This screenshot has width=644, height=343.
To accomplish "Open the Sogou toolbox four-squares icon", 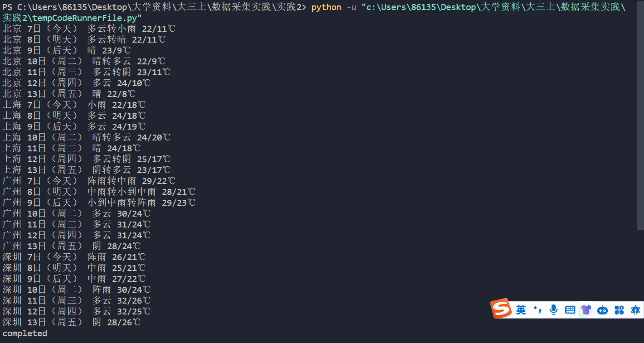I will coord(619,310).
